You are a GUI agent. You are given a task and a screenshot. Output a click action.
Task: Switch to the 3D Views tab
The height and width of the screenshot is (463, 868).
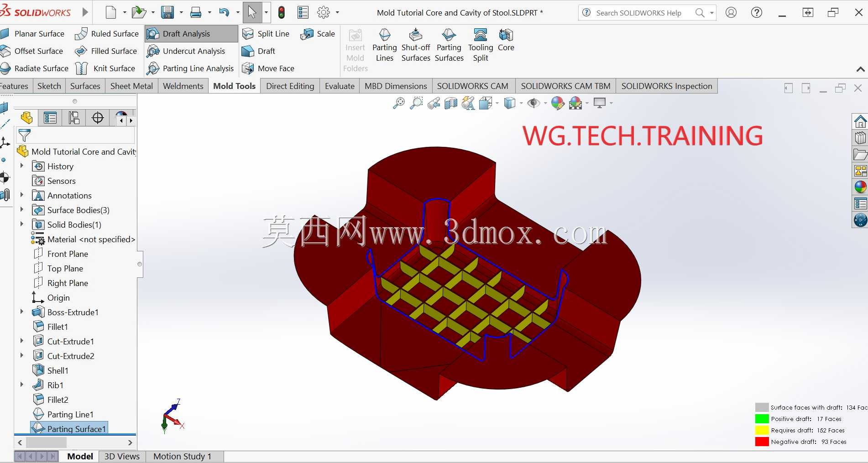122,457
